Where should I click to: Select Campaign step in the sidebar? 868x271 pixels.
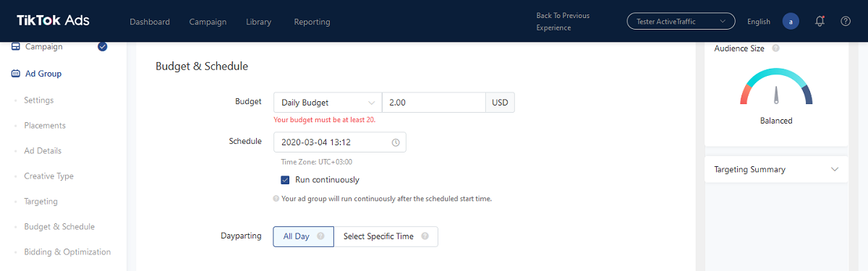(44, 47)
